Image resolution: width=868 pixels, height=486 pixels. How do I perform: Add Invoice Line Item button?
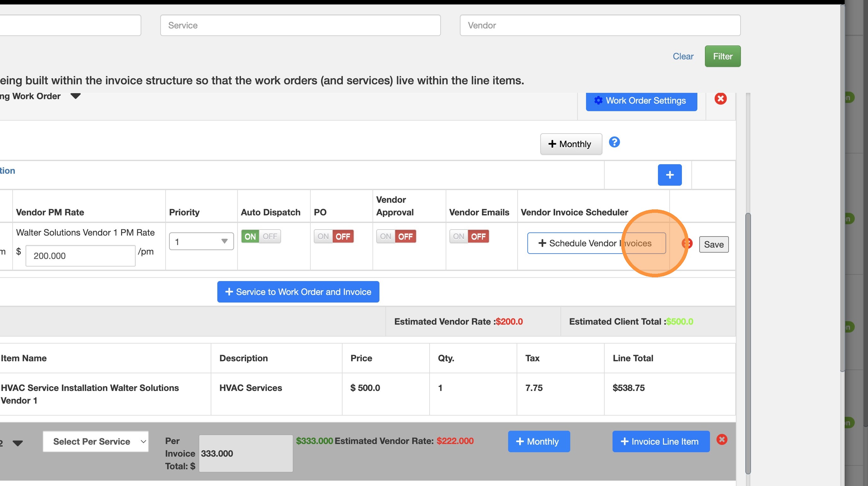[660, 441]
